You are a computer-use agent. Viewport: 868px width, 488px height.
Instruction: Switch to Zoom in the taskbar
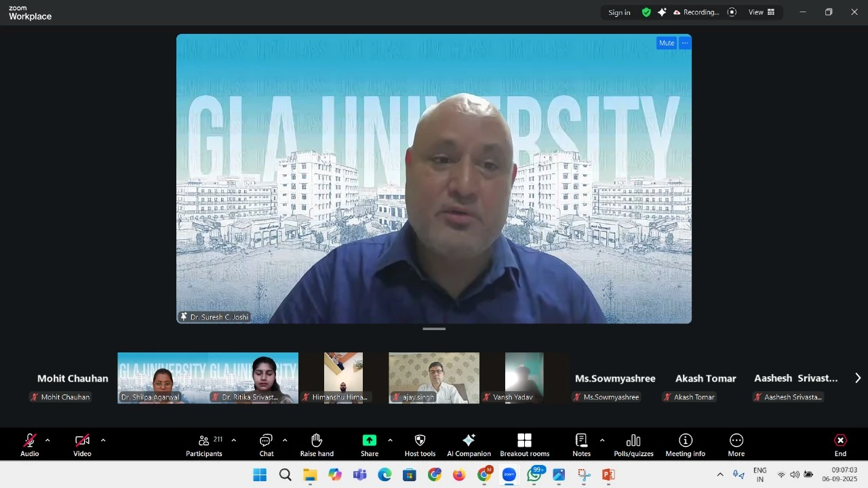pyautogui.click(x=509, y=475)
